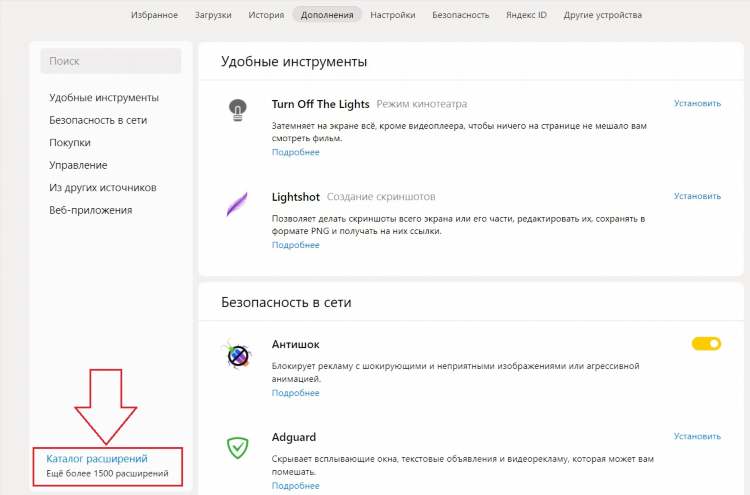Image resolution: width=750 pixels, height=495 pixels.
Task: Click the Удобные инструменты section heading
Action: (x=294, y=62)
